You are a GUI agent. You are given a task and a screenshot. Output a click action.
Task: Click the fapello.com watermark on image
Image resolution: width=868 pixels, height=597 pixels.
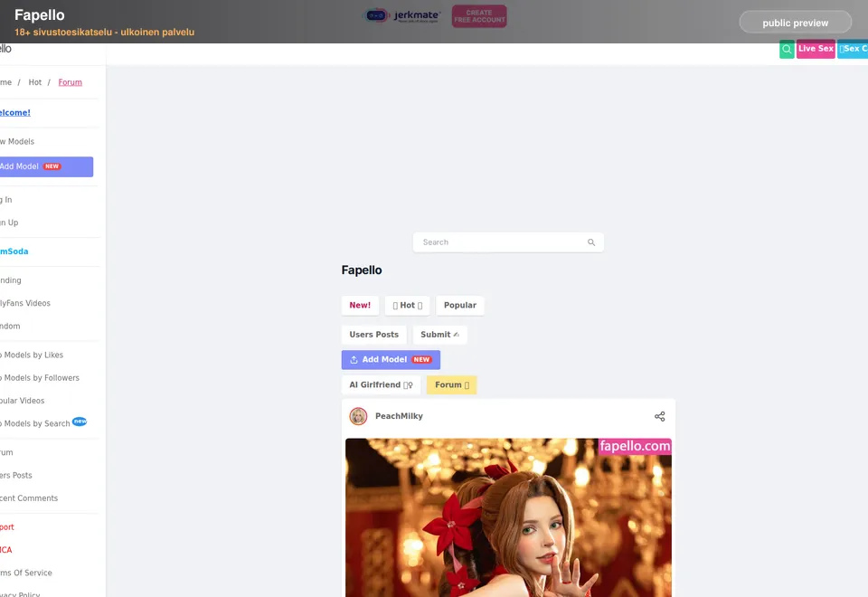coord(635,446)
